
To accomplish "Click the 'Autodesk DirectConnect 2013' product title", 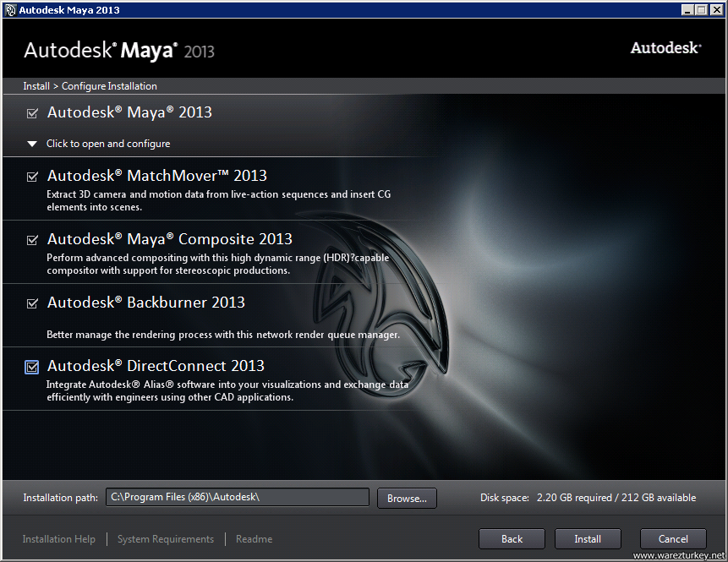I will click(x=156, y=366).
